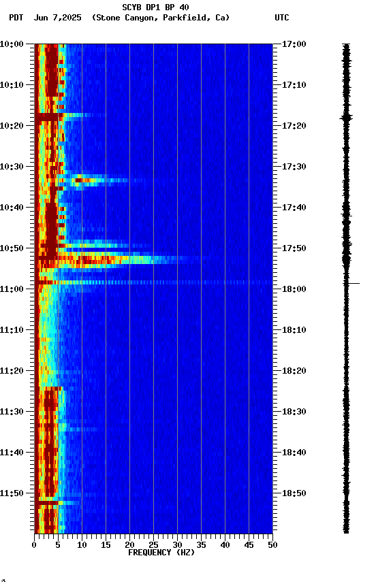Click the frequency axis tick label 30
This screenshot has width=376, height=588.
click(x=177, y=545)
